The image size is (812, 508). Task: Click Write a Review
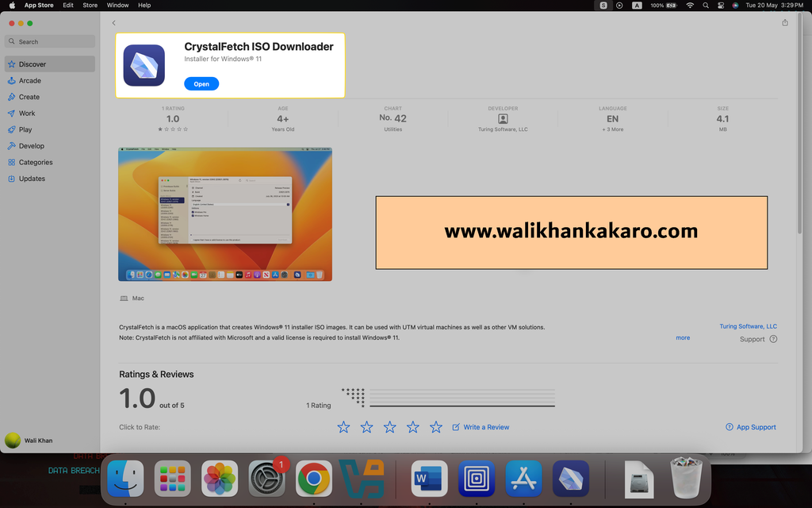[x=481, y=427]
